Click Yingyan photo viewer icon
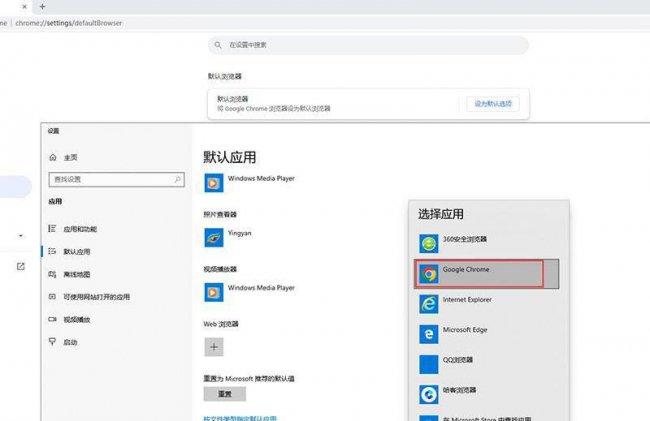The image size is (650, 421). [x=214, y=237]
